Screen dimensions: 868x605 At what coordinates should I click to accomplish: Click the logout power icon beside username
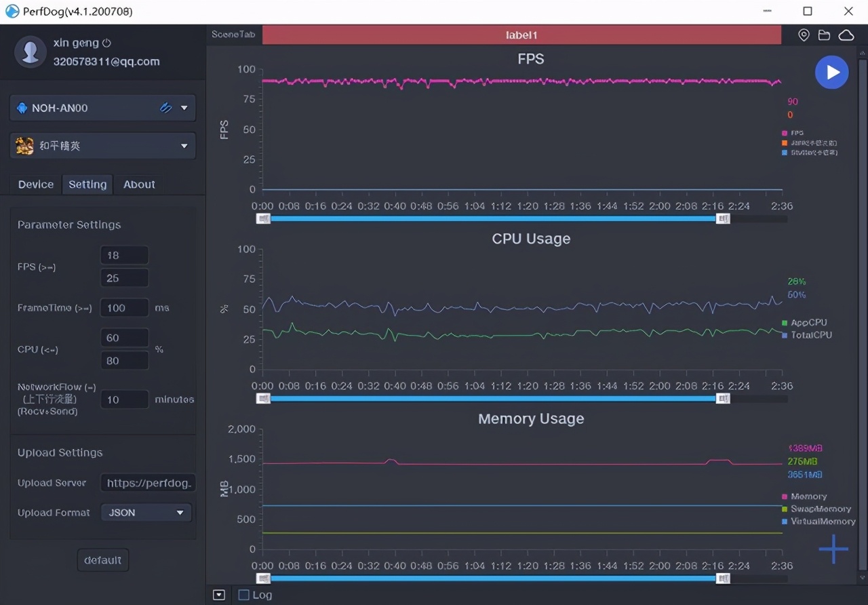[x=107, y=43]
